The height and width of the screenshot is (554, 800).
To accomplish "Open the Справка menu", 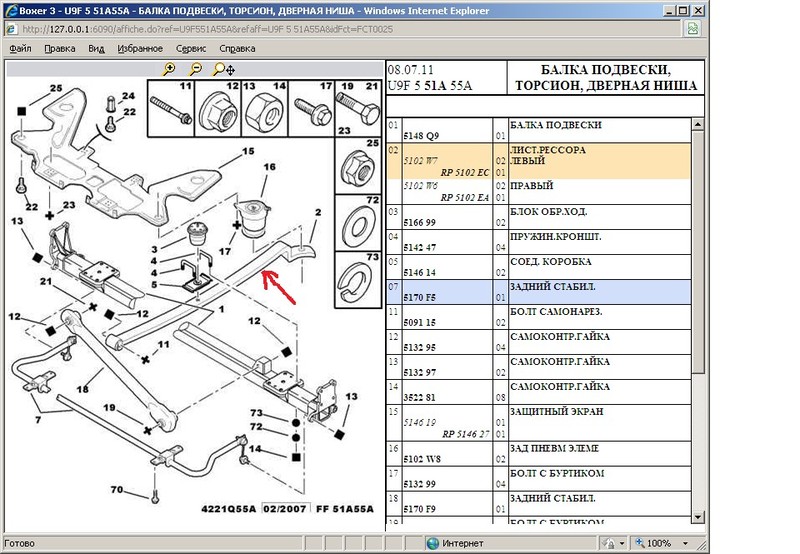I will (x=237, y=48).
